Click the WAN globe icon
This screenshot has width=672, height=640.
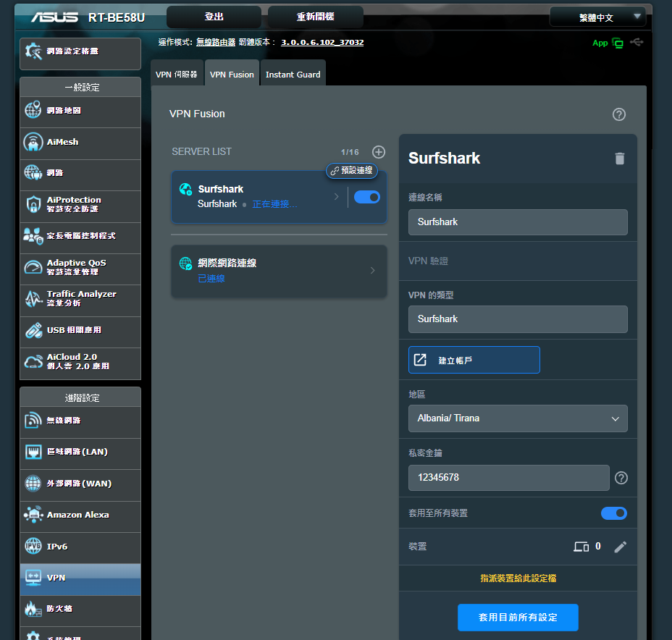tap(33, 483)
